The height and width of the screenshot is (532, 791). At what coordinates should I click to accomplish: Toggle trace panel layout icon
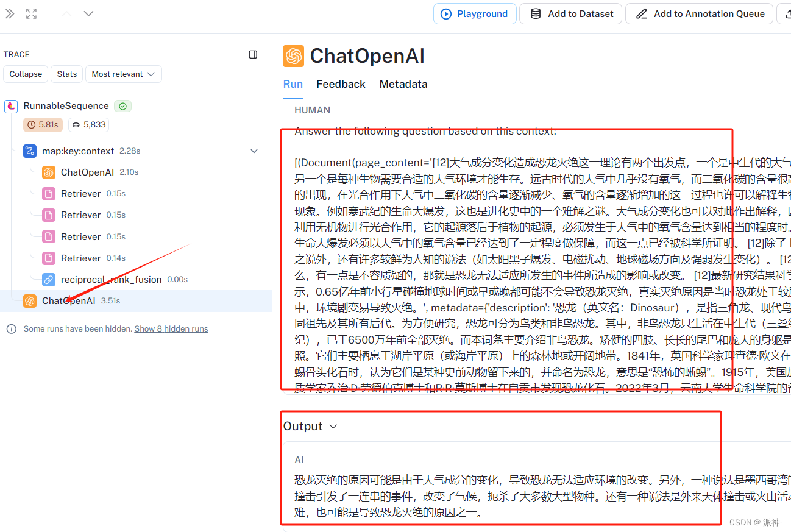click(253, 54)
